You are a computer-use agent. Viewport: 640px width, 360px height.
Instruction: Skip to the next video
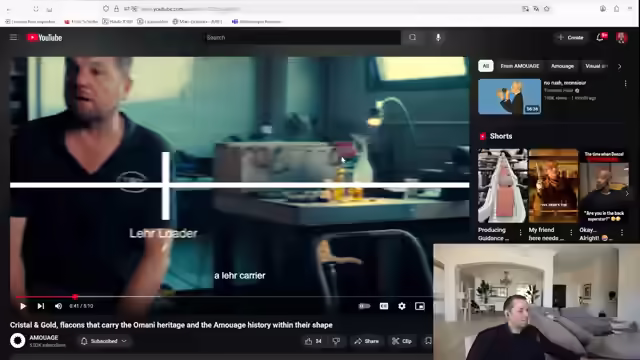click(41, 306)
